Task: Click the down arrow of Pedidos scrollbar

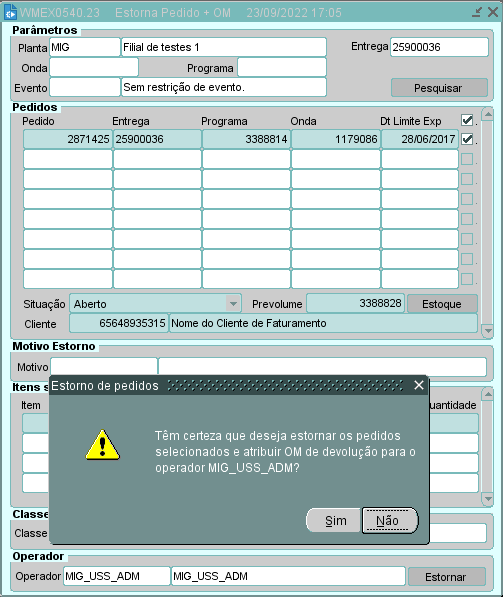Action: [x=488, y=330]
